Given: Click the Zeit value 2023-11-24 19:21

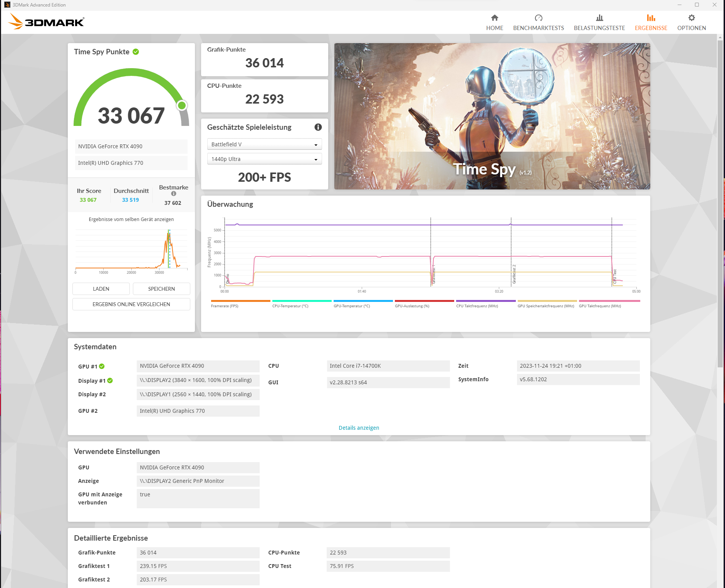Looking at the screenshot, I should pyautogui.click(x=578, y=366).
